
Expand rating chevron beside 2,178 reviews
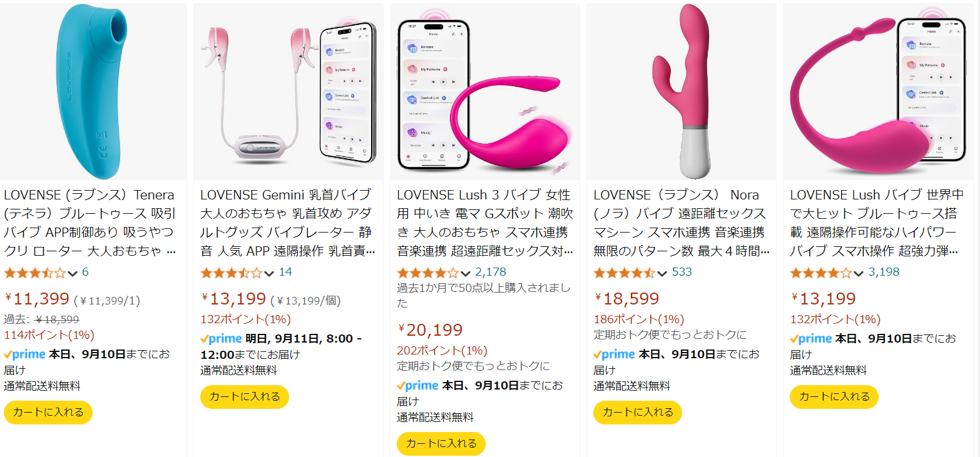466,273
